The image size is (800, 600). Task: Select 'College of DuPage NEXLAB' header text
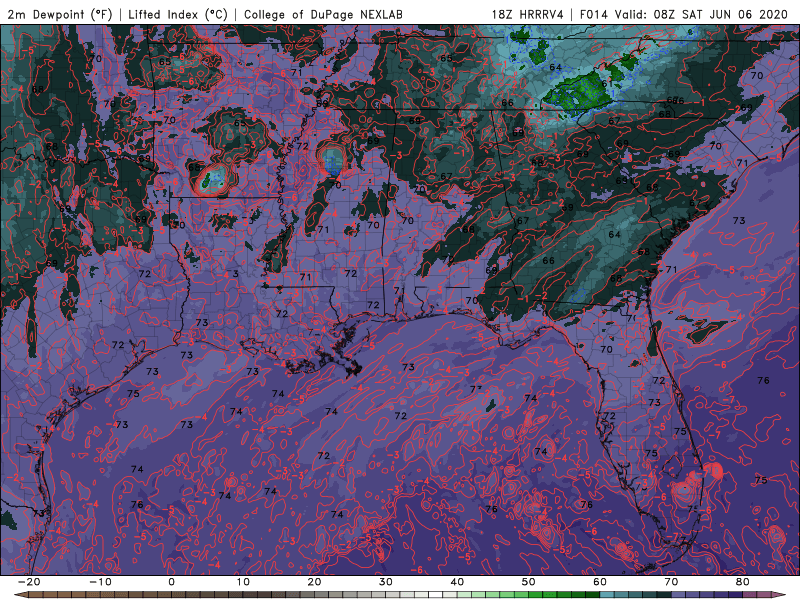coord(323,14)
